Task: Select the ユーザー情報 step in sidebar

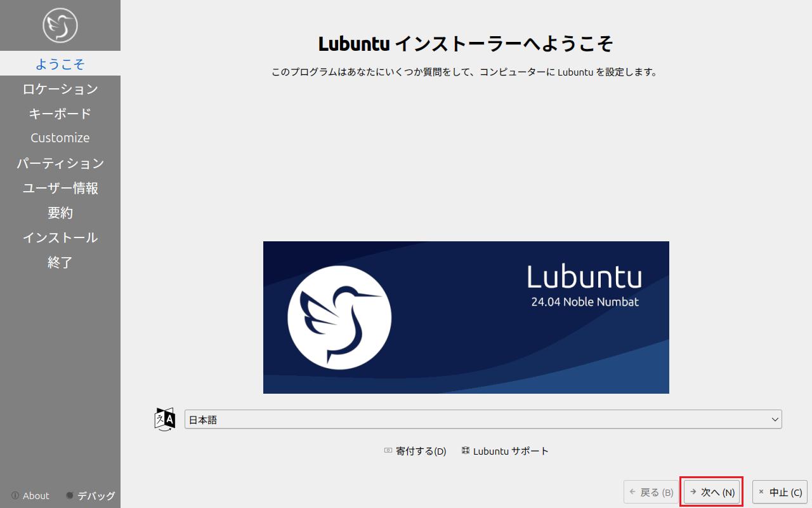Action: [x=60, y=188]
